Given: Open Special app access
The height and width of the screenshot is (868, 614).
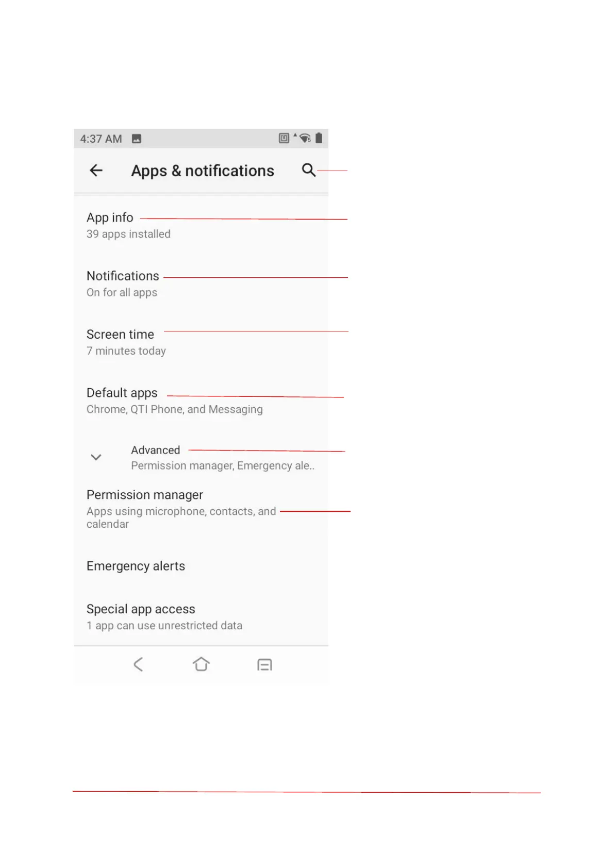Looking at the screenshot, I should [x=201, y=616].
